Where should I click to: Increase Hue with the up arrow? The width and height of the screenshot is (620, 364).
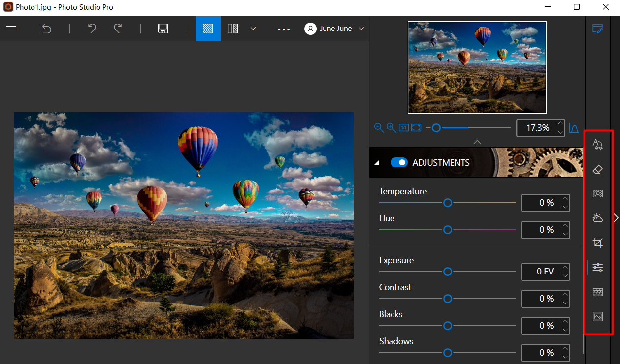[565, 225]
